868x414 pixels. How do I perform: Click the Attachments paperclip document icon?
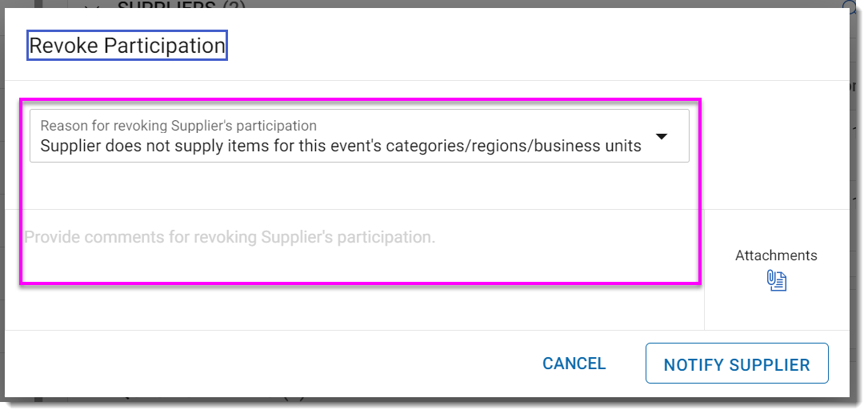[776, 281]
